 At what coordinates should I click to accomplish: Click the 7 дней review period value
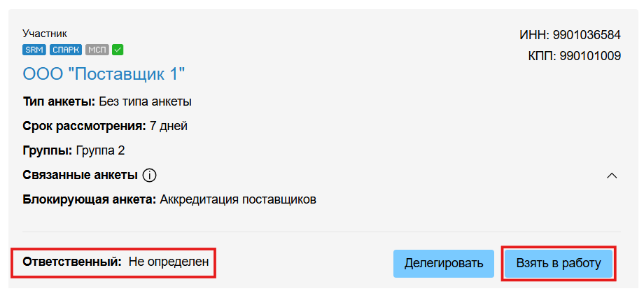tap(169, 126)
